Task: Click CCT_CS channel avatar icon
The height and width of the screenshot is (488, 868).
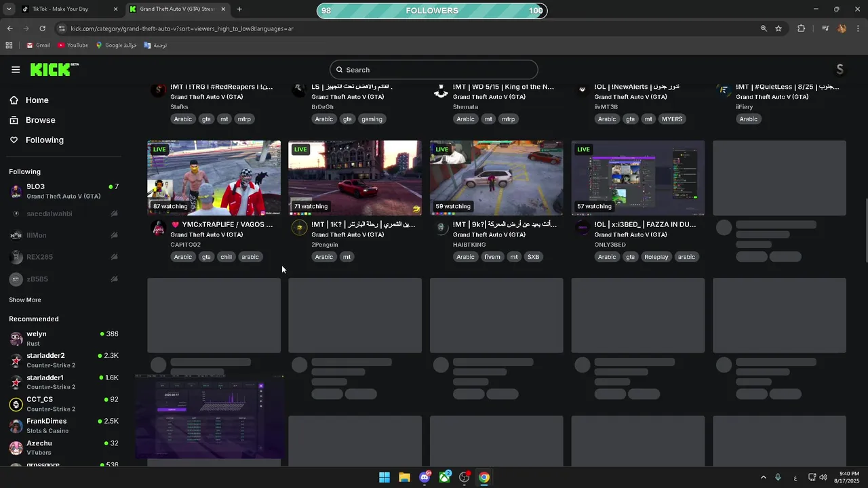Action: (16, 405)
